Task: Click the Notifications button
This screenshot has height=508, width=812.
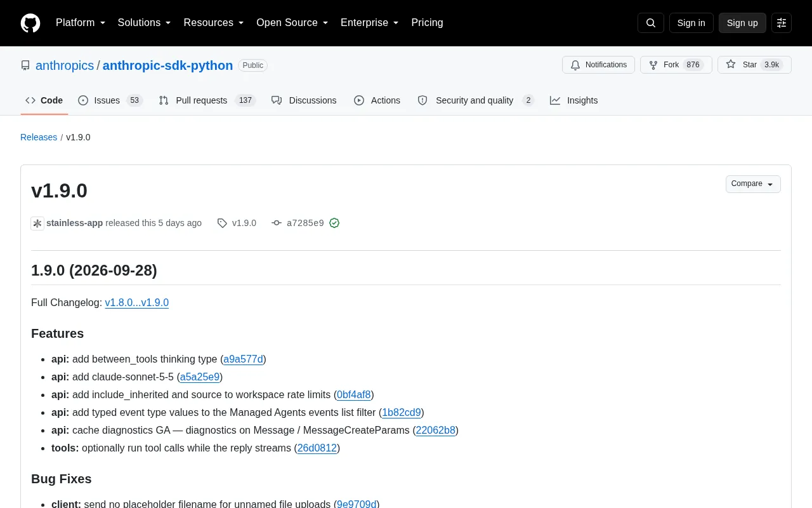Action: (598, 65)
